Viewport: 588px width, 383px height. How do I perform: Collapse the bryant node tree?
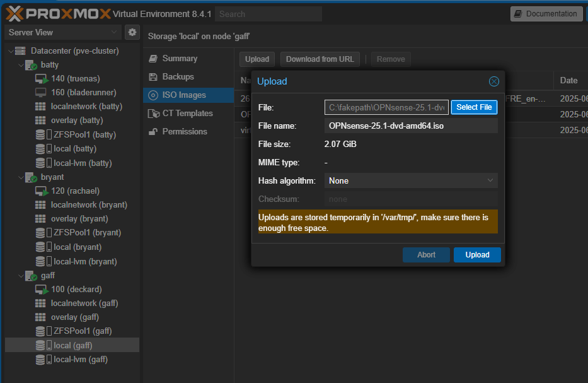[x=21, y=177]
